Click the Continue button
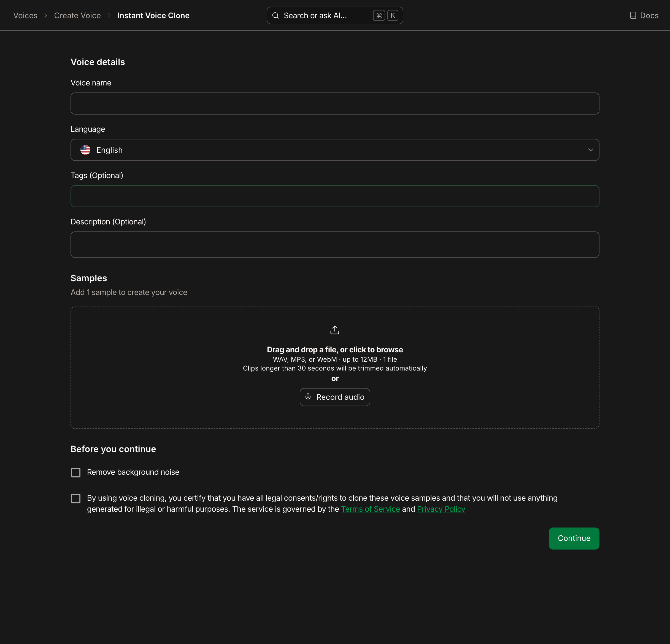Screen dimensions: 670x644 click(x=574, y=538)
